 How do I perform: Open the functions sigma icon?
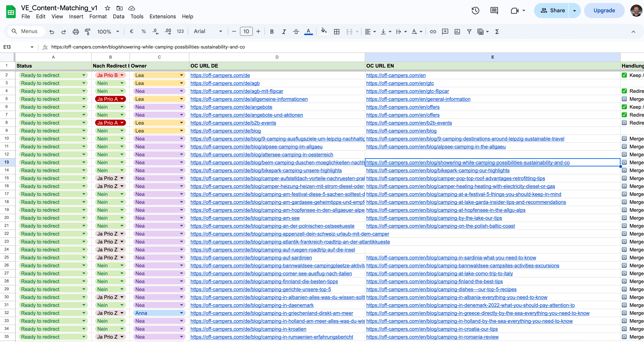(x=497, y=32)
